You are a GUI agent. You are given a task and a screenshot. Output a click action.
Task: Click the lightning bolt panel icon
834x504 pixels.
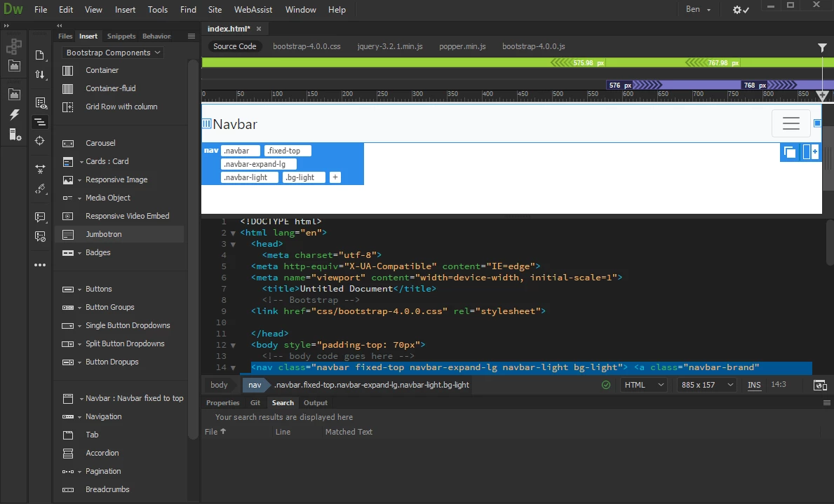[14, 114]
